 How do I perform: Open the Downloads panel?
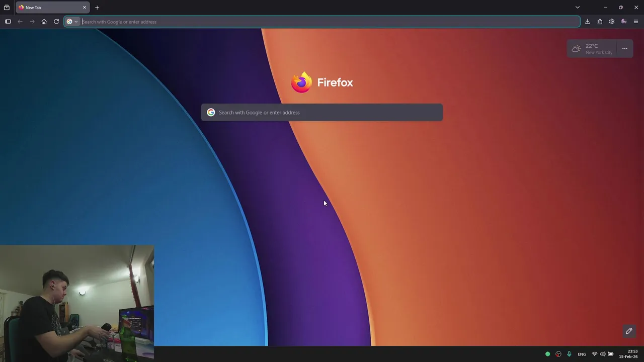coord(587,22)
